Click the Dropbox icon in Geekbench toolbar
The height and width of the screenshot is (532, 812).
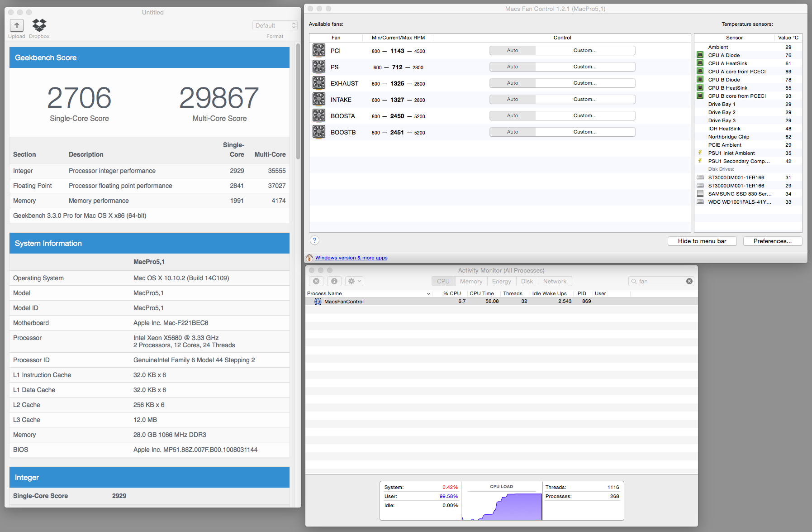39,25
